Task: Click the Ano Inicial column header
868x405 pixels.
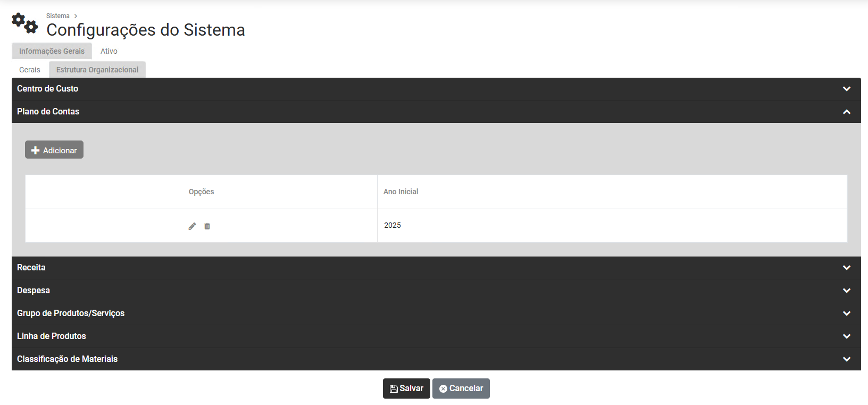Action: tap(401, 192)
